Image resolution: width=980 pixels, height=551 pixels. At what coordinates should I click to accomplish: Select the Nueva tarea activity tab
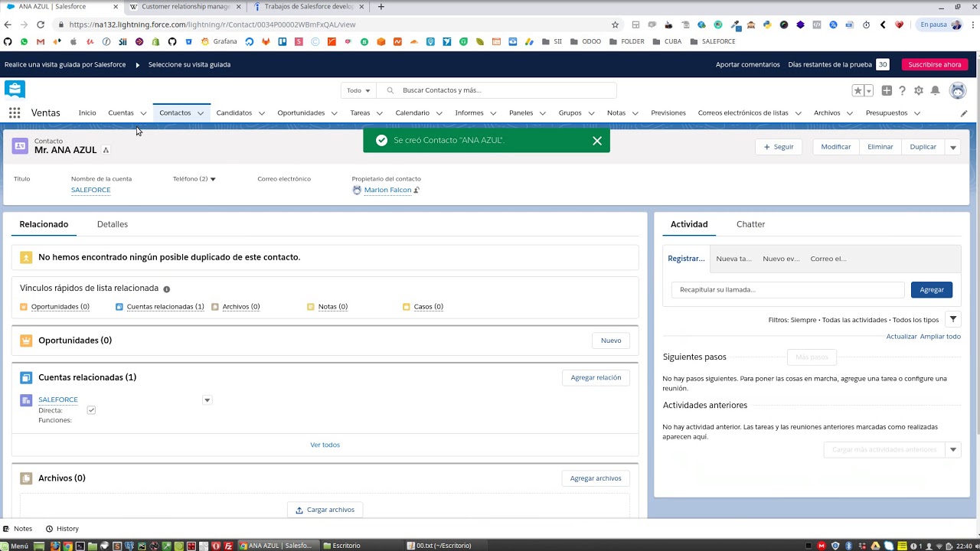pyautogui.click(x=733, y=259)
